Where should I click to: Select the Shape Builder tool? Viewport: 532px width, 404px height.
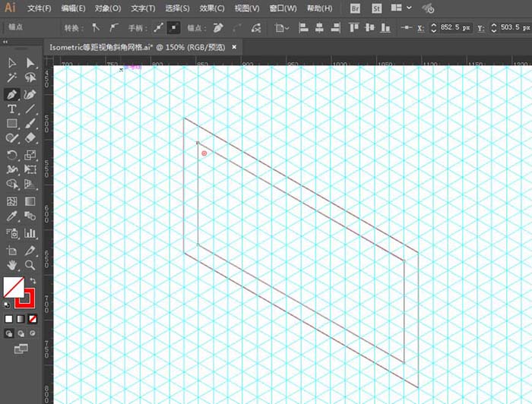pyautogui.click(x=12, y=184)
